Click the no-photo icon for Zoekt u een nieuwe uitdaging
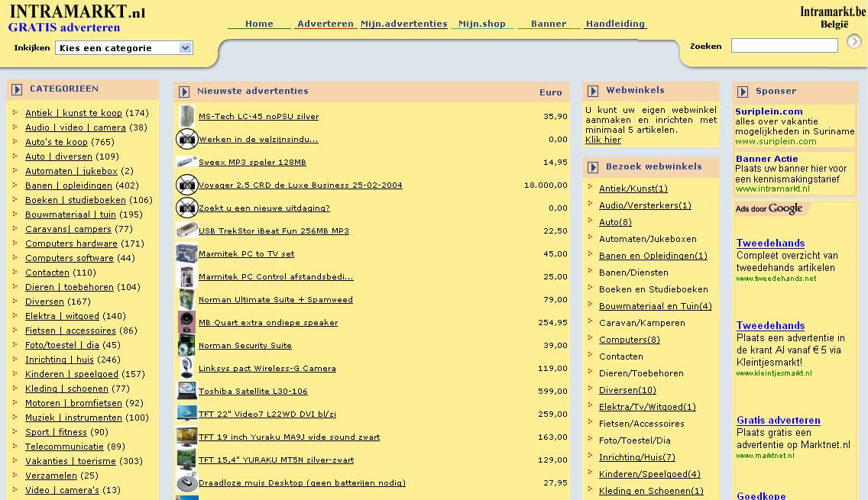868x500 pixels. point(187,208)
